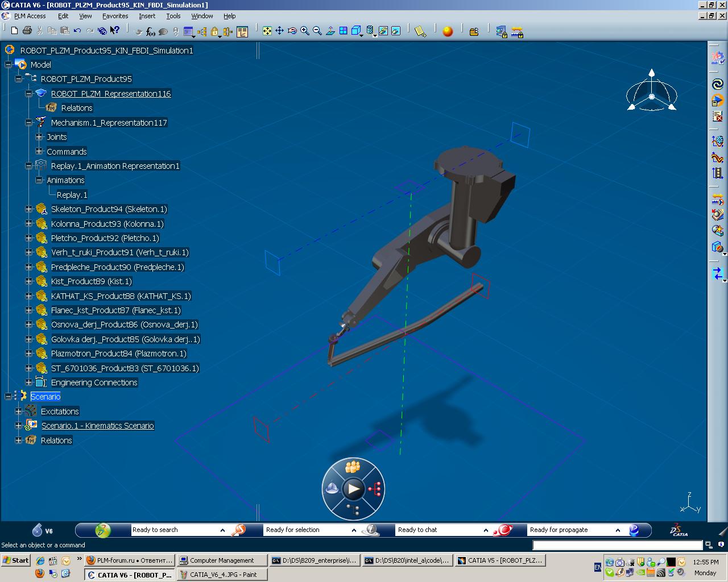Click the command input field in status bar
728x582 pixels.
coord(618,545)
